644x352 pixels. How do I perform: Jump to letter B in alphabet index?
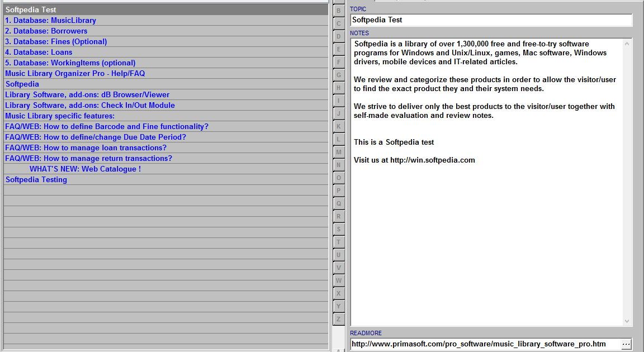tap(339, 11)
